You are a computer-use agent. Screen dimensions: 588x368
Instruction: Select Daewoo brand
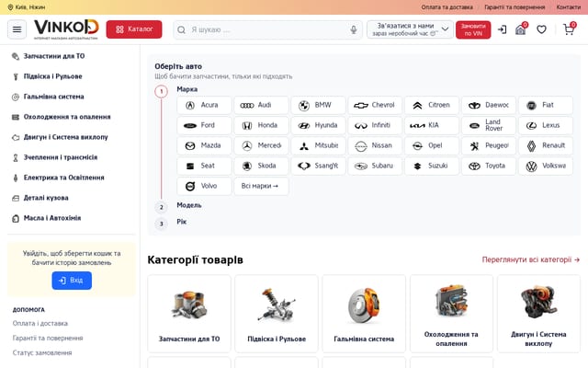click(489, 105)
